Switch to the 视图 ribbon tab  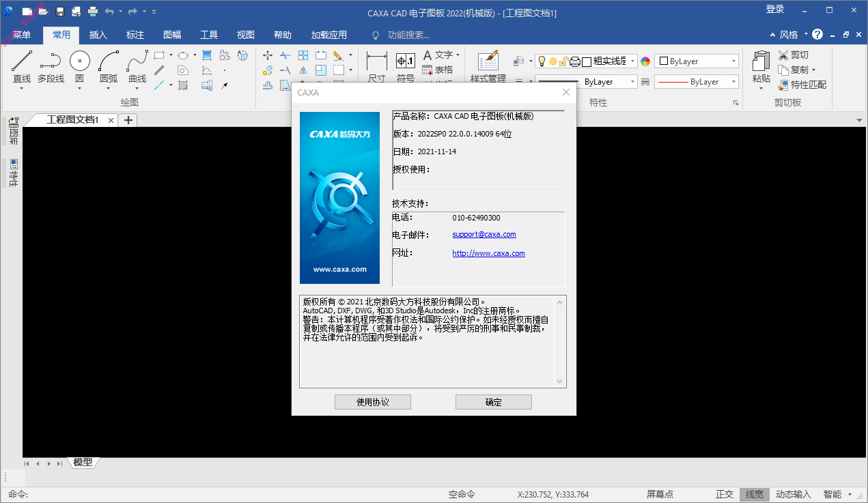pos(246,35)
